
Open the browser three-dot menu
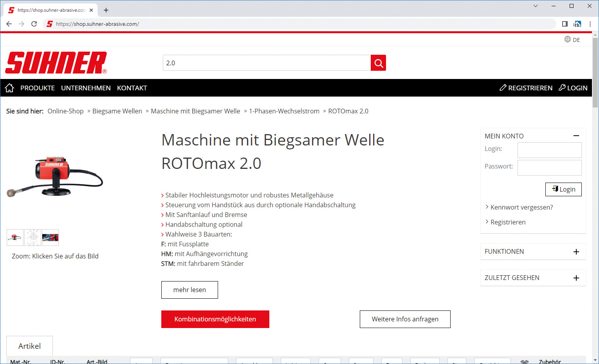click(590, 24)
